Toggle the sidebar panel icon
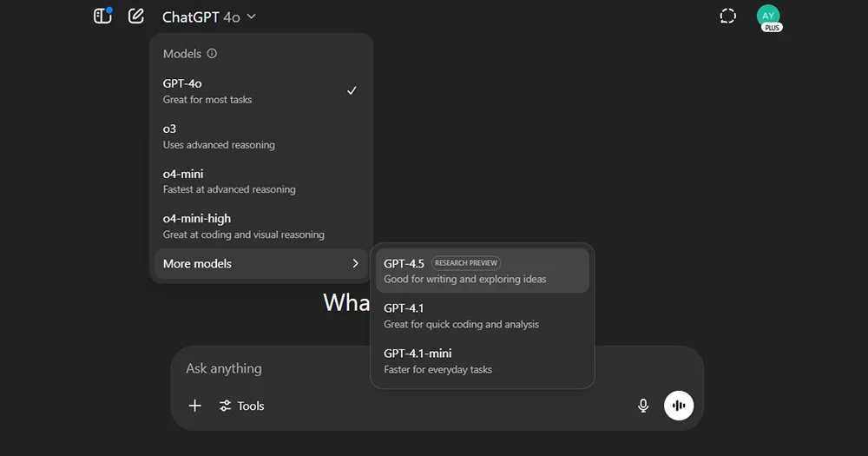Screen dimensions: 868x456 [x=102, y=16]
